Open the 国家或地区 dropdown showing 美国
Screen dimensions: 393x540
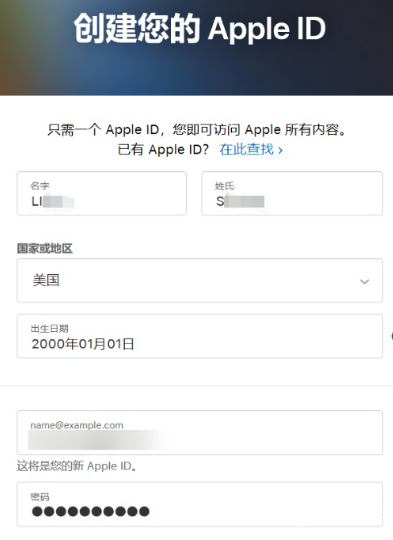200,280
